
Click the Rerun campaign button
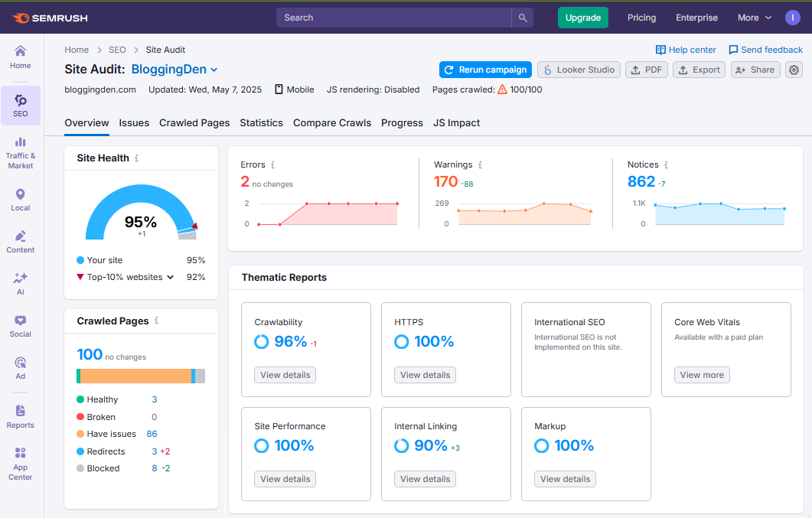click(x=485, y=70)
